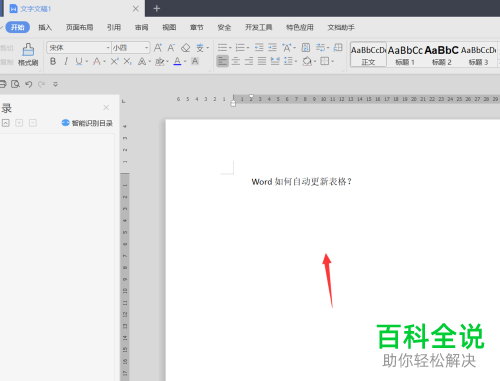Apply the 标题 3 (Heading 3) style
The width and height of the screenshot is (500, 381).
478,54
